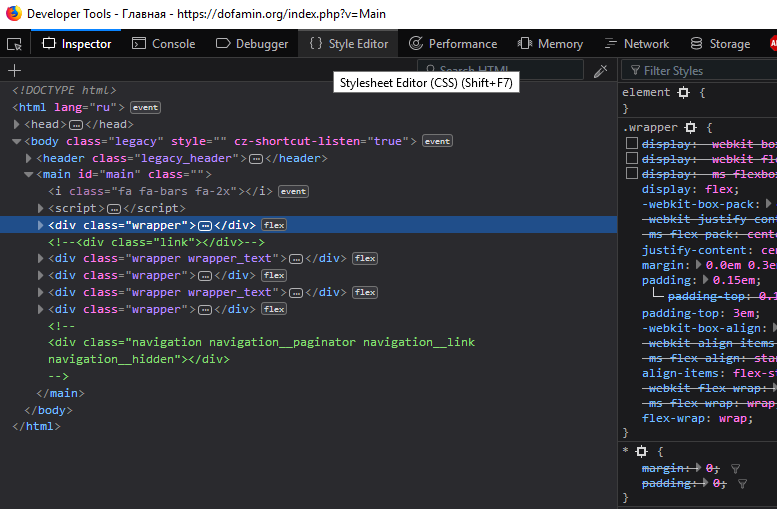Enable the display: -webkit-flex declaration checkbox
This screenshot has width=777, height=509.
[631, 159]
